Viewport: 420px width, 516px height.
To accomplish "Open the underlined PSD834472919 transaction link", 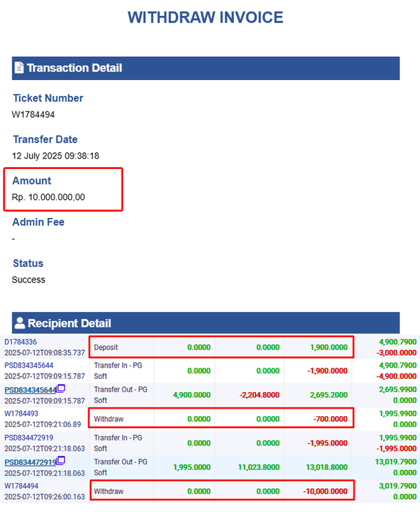I will (30, 462).
